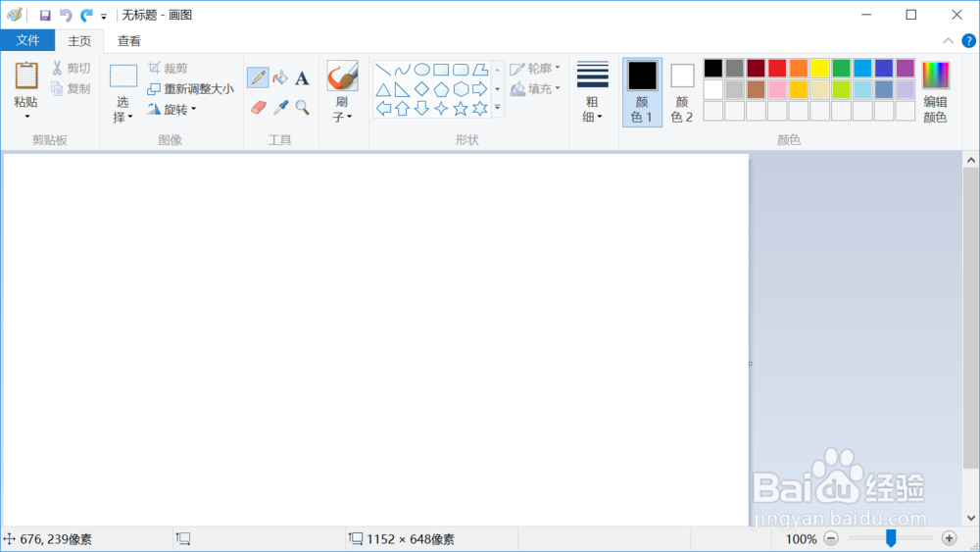Click the Cut scissors button
Screen dimensions: 980x552
tap(71, 68)
